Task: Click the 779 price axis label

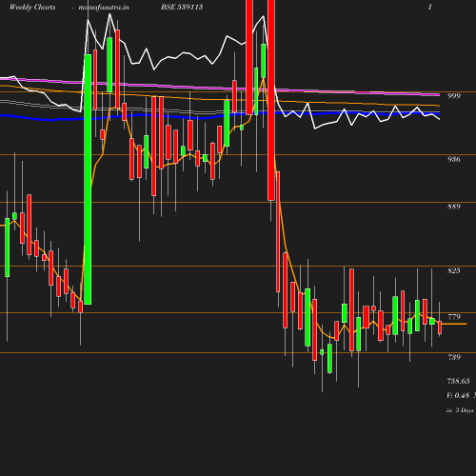Action: click(x=454, y=317)
